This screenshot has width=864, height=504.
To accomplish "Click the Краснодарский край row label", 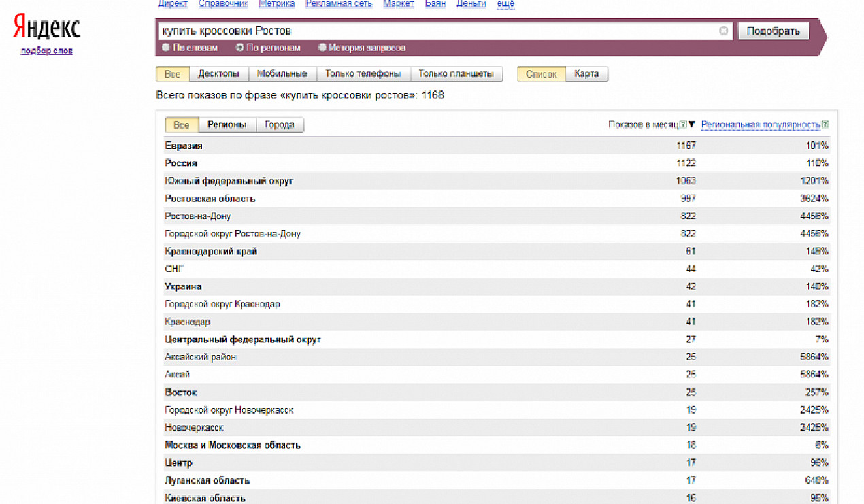I will (x=211, y=252).
